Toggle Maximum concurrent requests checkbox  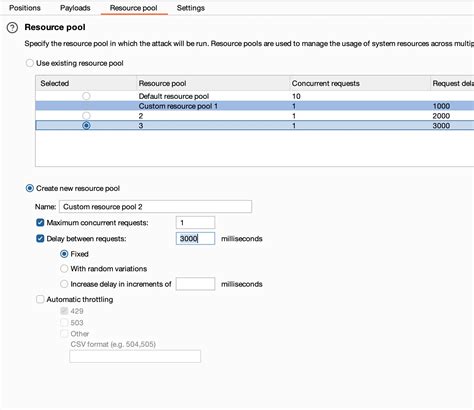point(40,223)
